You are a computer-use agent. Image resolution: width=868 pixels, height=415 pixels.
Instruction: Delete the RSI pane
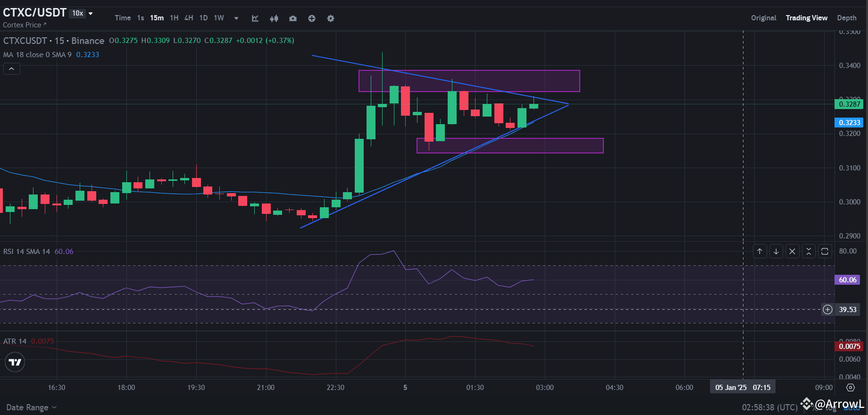793,251
